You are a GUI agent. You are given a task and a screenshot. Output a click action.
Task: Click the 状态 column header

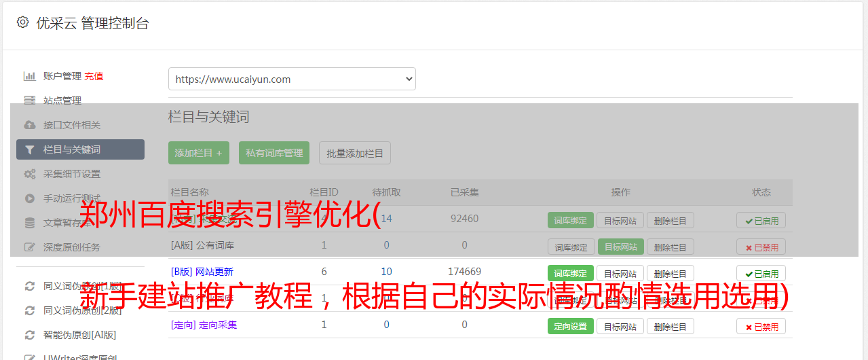coord(761,192)
